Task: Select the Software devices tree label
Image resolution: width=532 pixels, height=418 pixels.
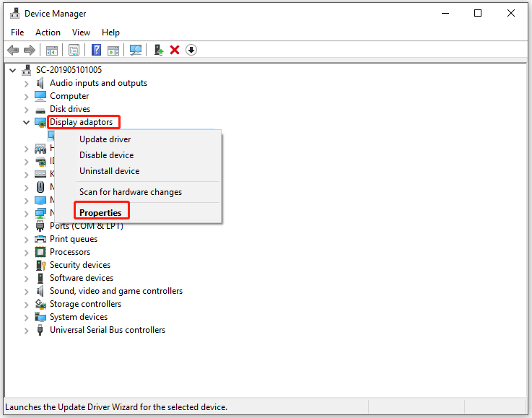Action: [x=82, y=278]
